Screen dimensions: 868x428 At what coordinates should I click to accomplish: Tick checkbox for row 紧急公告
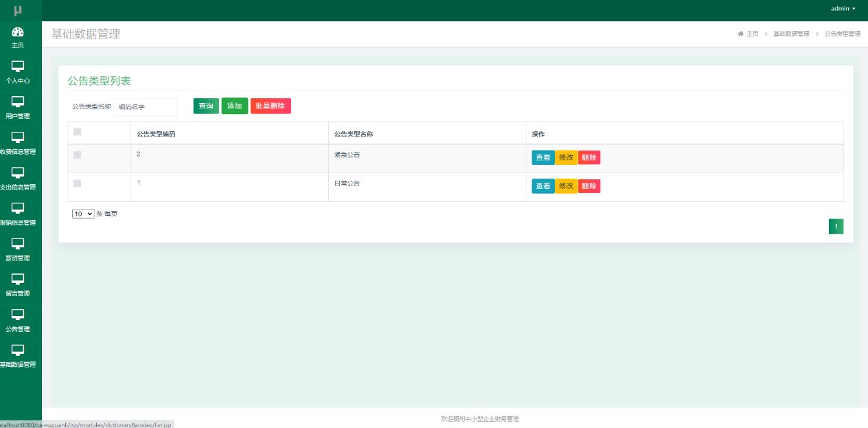pyautogui.click(x=77, y=155)
